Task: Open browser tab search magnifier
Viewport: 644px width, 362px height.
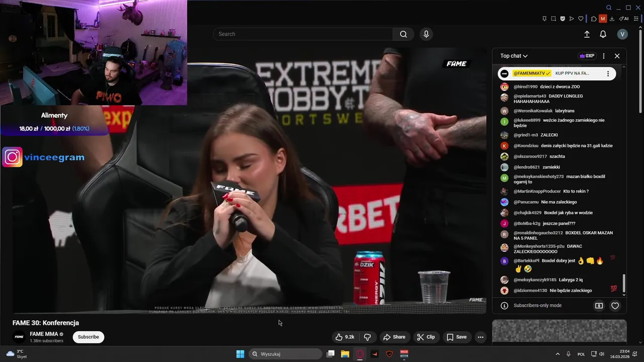Action: 609,8
